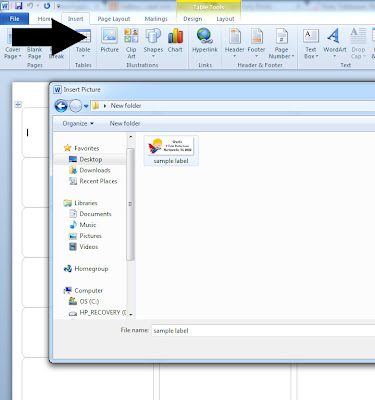The height and width of the screenshot is (400, 375).
Task: Open Page Number options
Action: tap(281, 43)
